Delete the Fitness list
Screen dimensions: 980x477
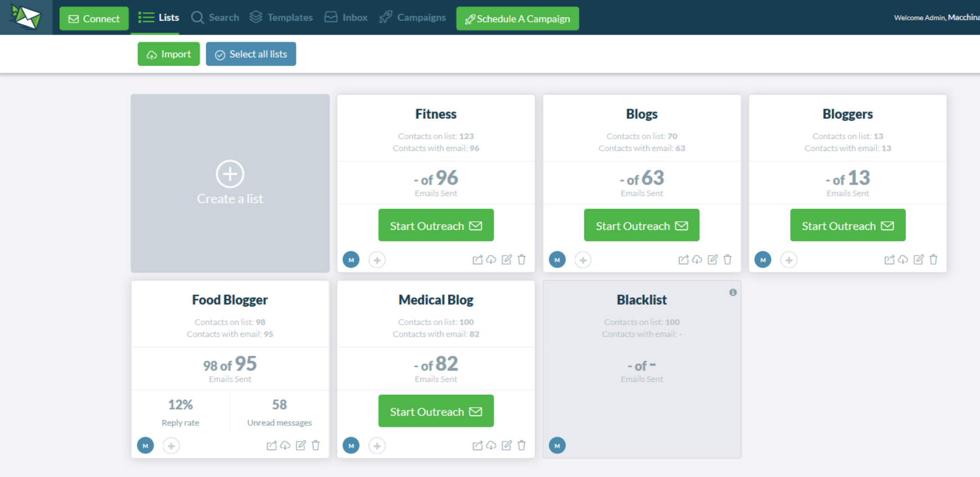[x=522, y=260]
